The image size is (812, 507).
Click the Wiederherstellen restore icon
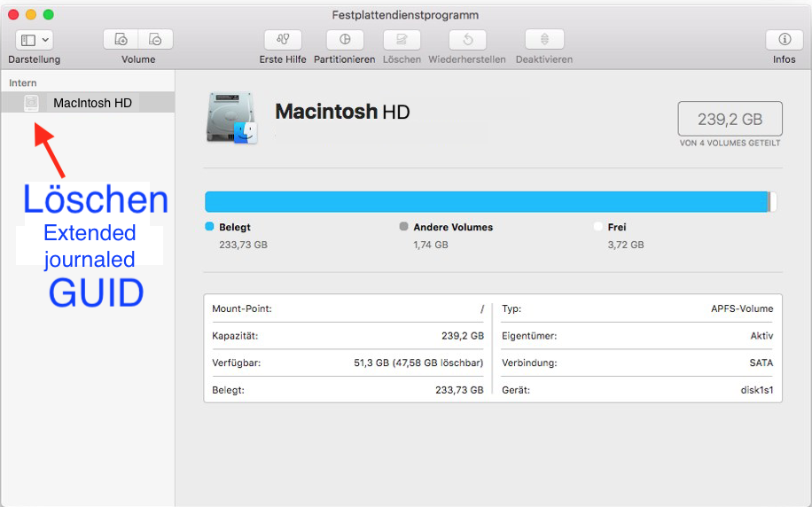click(x=467, y=40)
